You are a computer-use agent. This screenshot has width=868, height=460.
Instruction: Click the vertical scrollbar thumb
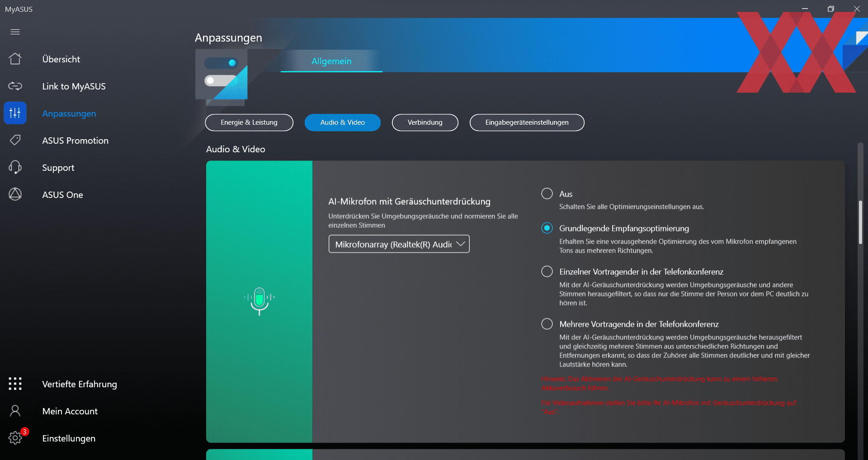[861, 222]
